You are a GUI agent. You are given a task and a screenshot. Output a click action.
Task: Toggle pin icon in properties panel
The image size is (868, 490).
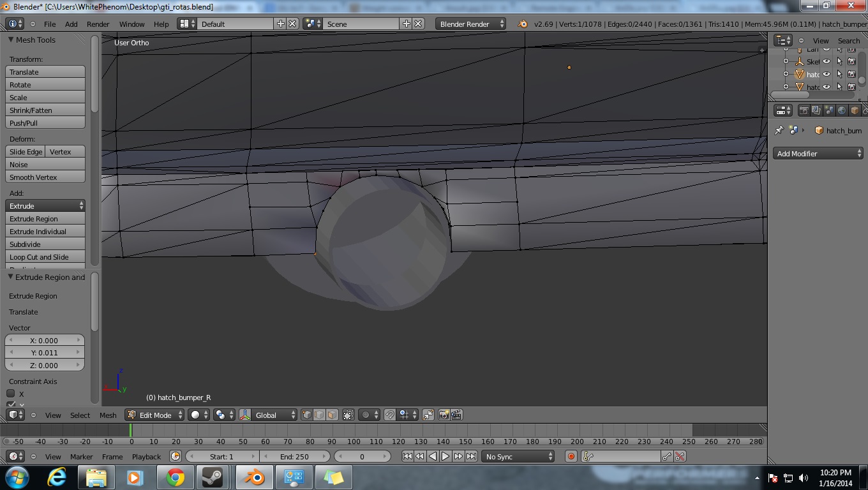click(x=779, y=130)
